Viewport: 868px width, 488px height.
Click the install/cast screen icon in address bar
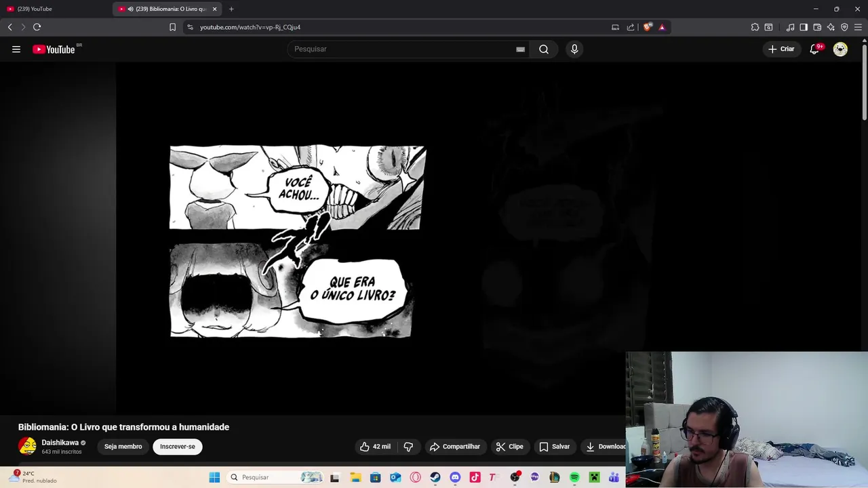[x=615, y=27]
